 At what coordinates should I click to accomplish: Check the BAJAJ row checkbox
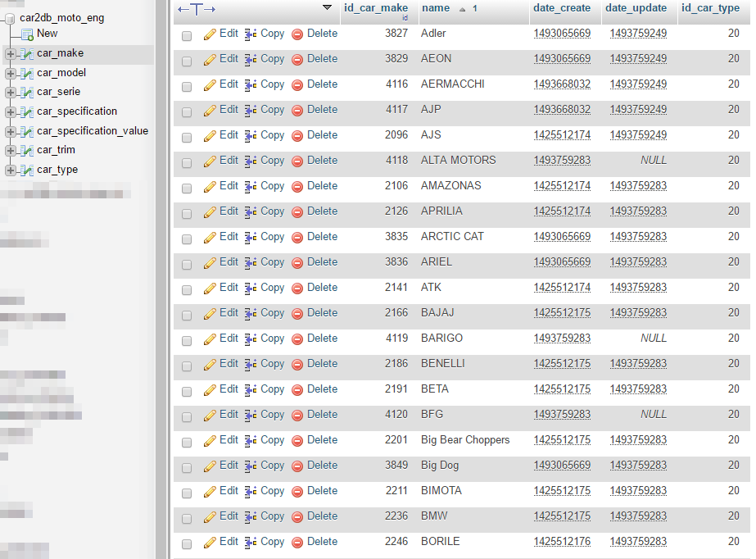pyautogui.click(x=187, y=316)
